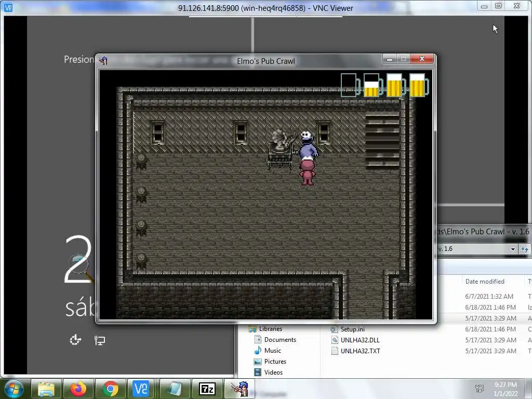Open the notepad taskbar icon
Screen dimensions: 532x399
(175, 389)
